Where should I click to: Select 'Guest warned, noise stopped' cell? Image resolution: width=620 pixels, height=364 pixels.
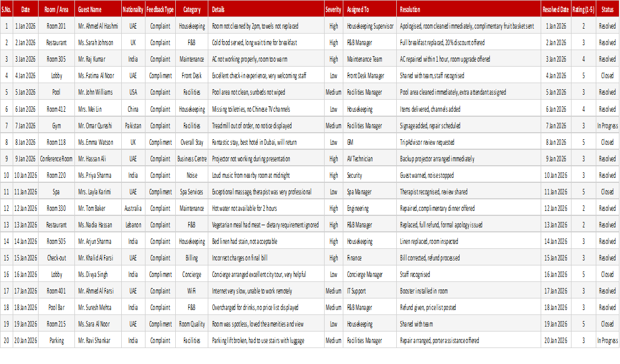[468, 176]
